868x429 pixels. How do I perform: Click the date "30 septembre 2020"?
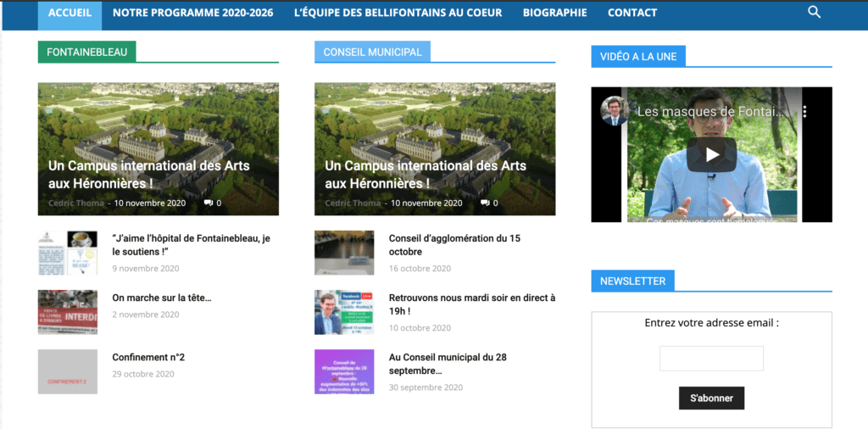click(426, 387)
